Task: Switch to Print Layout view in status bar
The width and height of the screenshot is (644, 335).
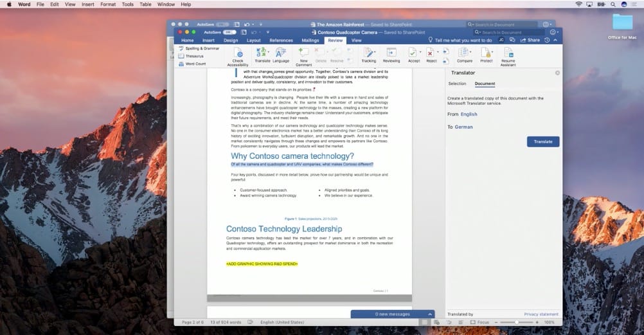Action: click(x=425, y=322)
